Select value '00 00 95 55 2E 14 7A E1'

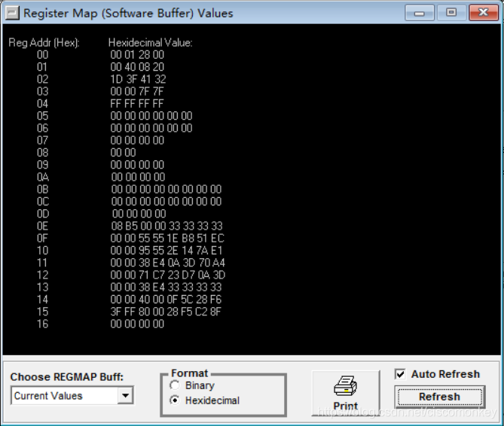point(166,251)
